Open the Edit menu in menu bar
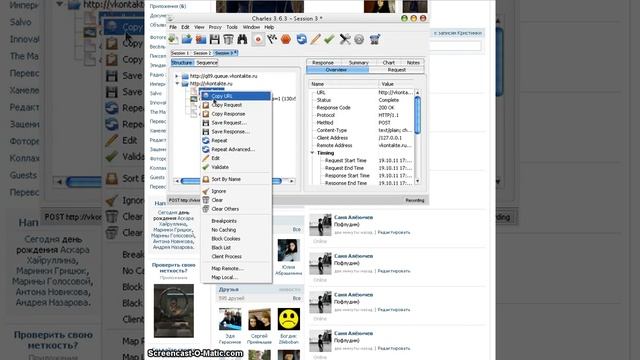The width and height of the screenshot is (640, 360). point(185,27)
